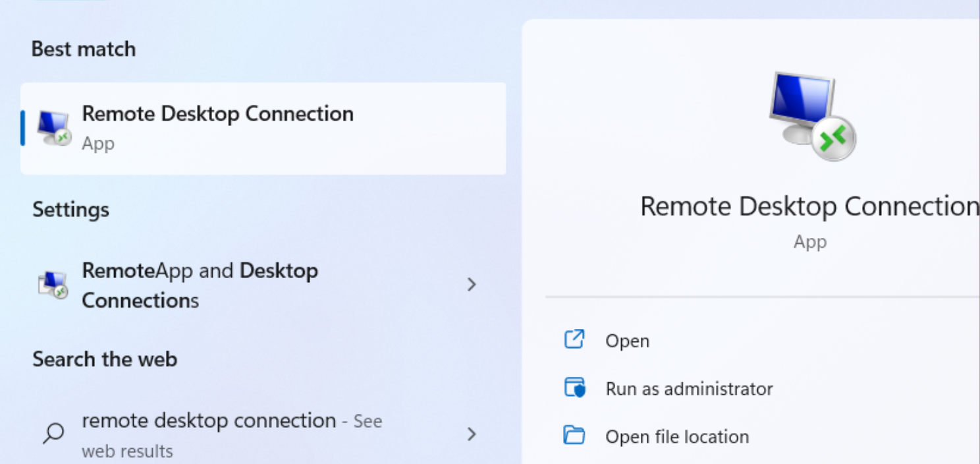
Task: Open Remote Desktop Connection
Action: (626, 340)
